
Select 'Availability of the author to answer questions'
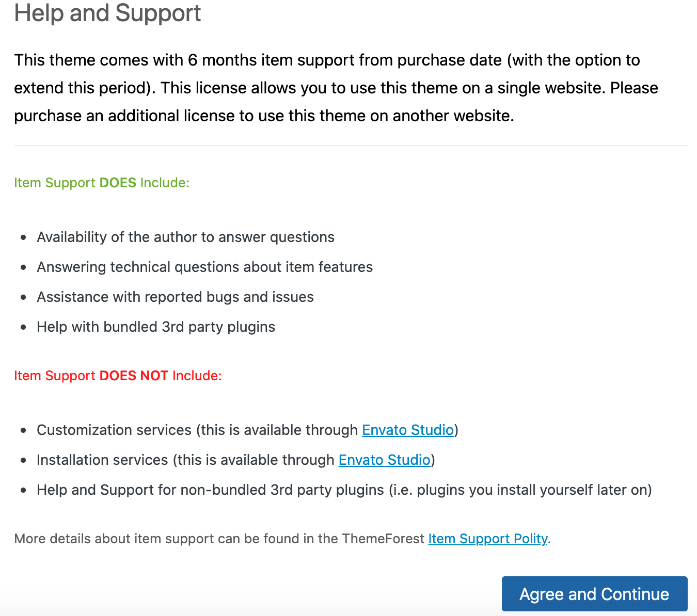[185, 237]
